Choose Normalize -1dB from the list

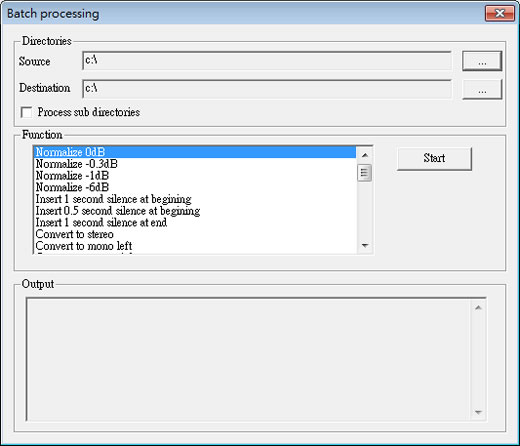tap(195, 175)
